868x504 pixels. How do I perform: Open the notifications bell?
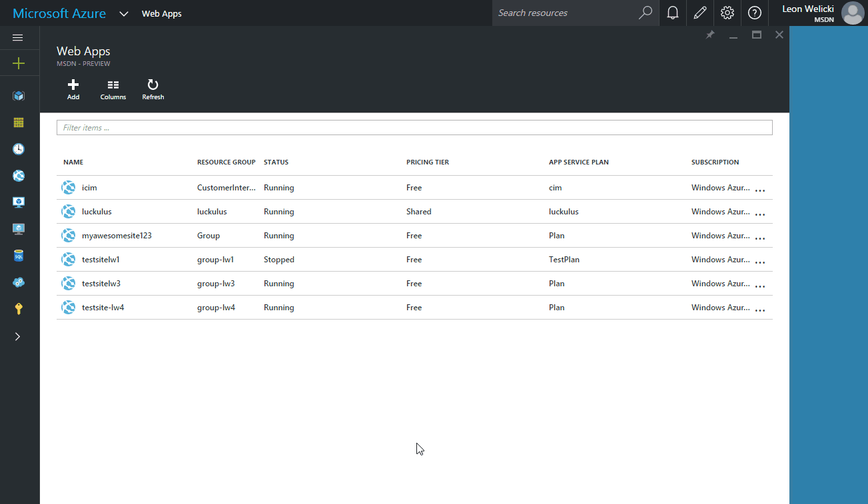point(672,13)
